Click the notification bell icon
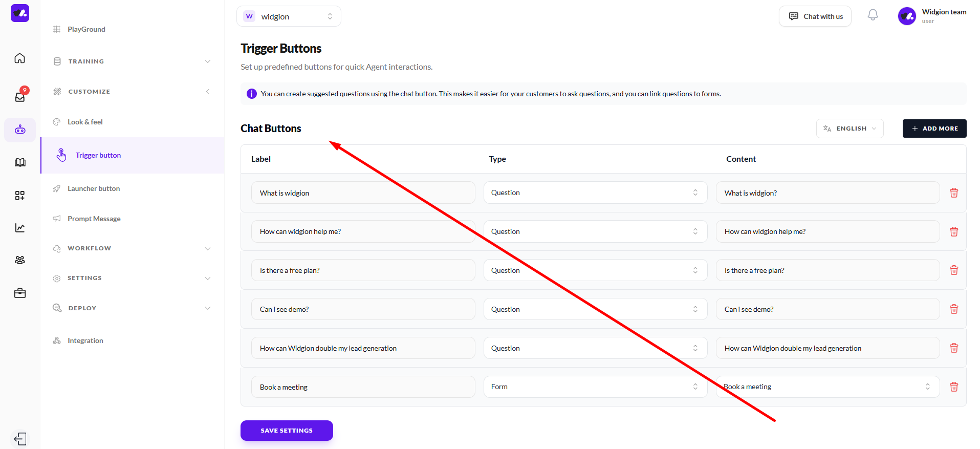Screen dimensions: 980x449 pyautogui.click(x=873, y=15)
